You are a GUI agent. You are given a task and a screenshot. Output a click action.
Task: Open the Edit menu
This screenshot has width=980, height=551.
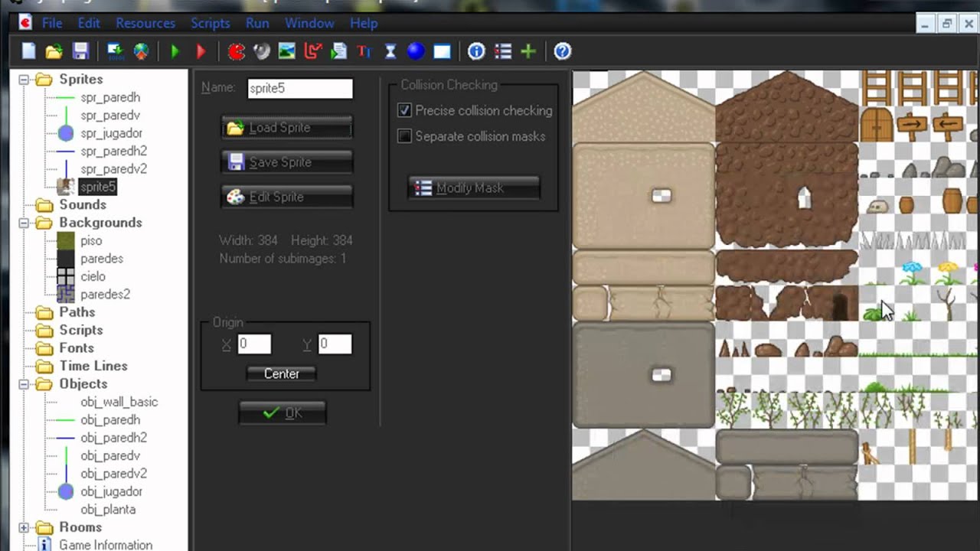point(89,23)
